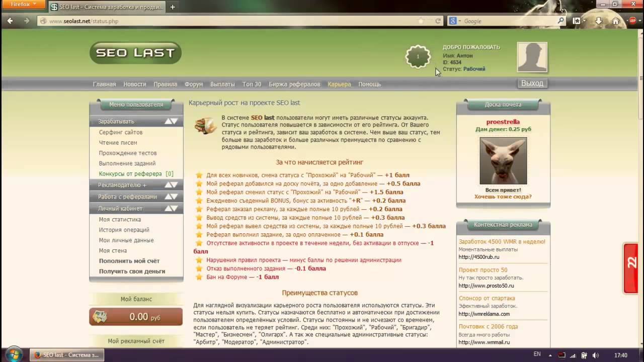This screenshot has height=362, width=644.
Task: Open the Заработок 4500 WMR ad link
Action: point(502,241)
